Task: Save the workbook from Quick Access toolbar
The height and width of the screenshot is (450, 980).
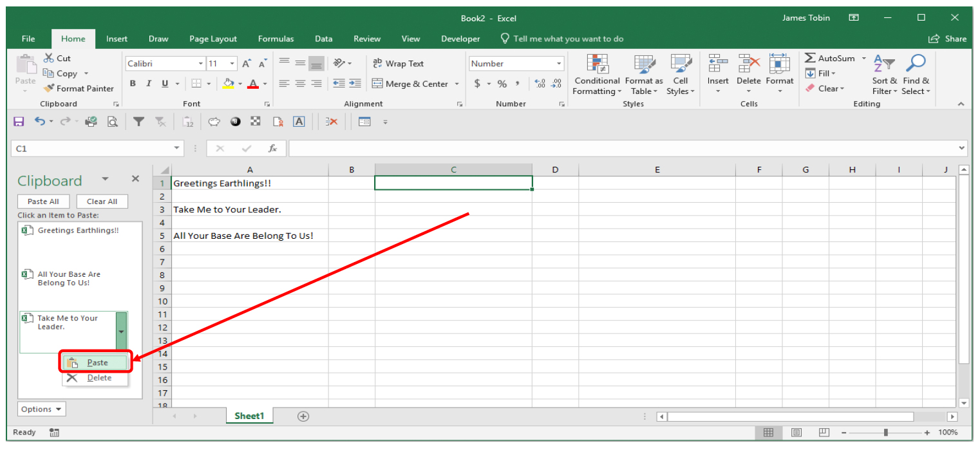Action: (x=19, y=121)
